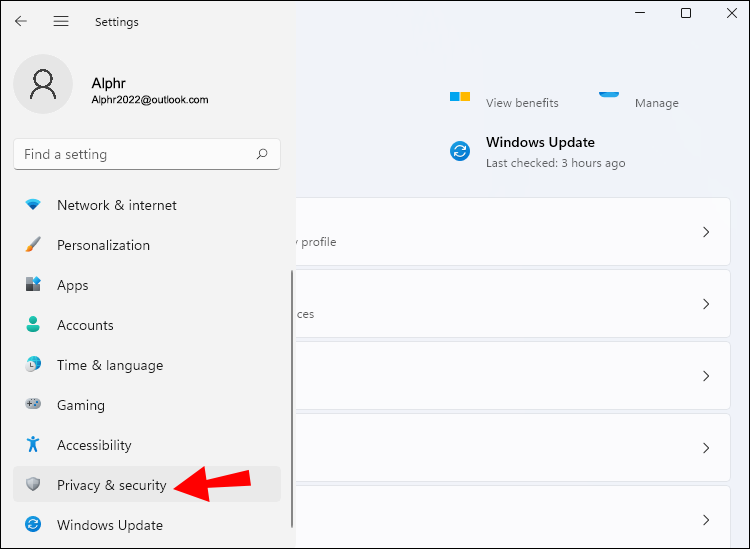Viewport: 750px width, 549px height.
Task: Click the Personalization paintbrush icon
Action: pos(33,245)
